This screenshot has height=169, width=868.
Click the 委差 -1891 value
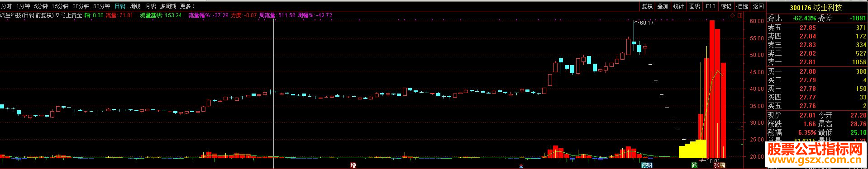[858, 19]
